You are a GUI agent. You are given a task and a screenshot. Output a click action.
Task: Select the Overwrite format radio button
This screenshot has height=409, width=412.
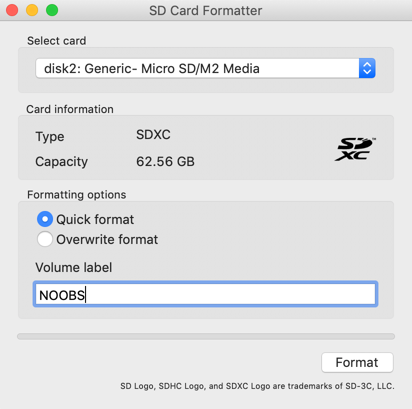tap(45, 239)
